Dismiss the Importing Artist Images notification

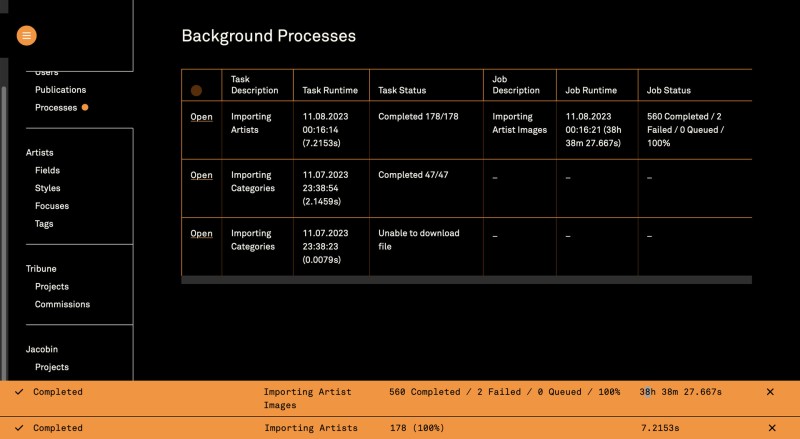770,392
